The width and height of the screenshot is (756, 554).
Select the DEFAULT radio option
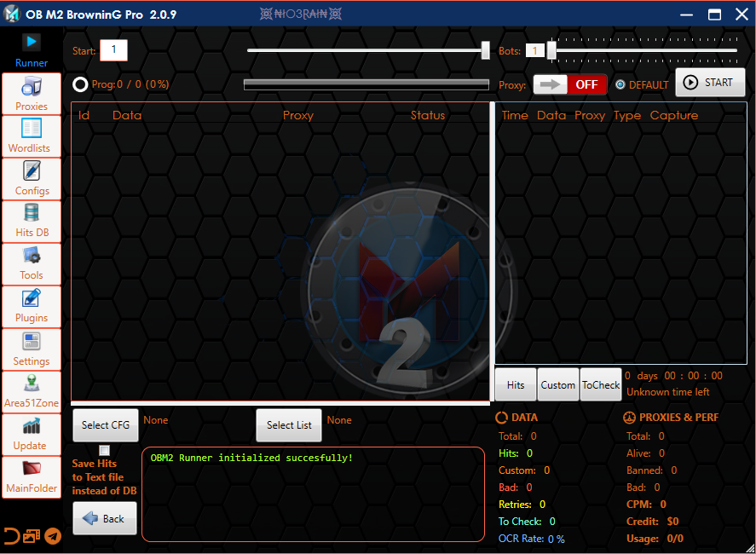[x=642, y=85]
